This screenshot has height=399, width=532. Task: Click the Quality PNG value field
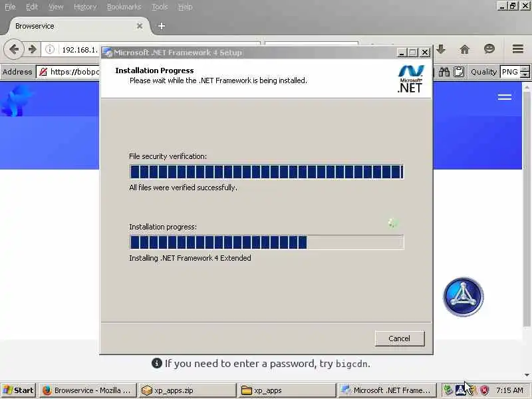point(510,72)
